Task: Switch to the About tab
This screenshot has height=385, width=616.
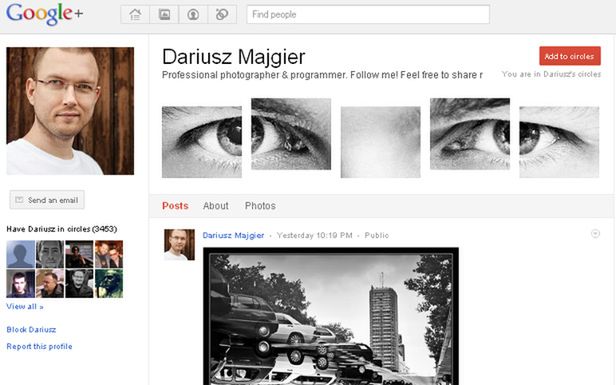Action: coord(216,206)
